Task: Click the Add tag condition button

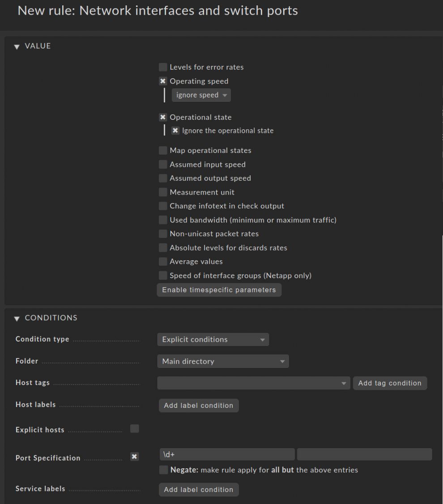Action: tap(390, 383)
